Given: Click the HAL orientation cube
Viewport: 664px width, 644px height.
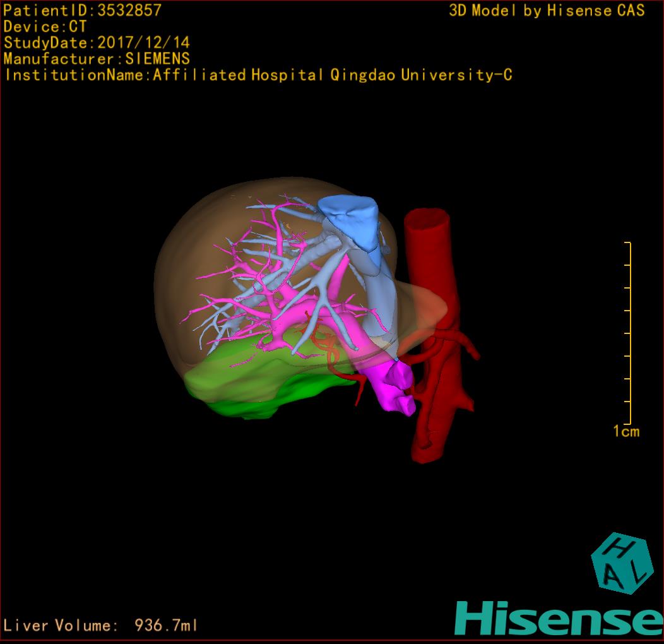Looking at the screenshot, I should pos(621,563).
